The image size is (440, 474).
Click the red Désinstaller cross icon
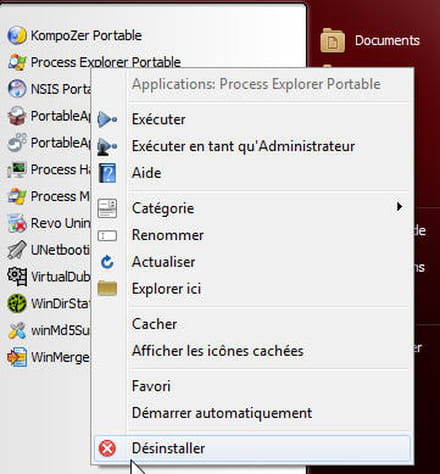pyautogui.click(x=107, y=448)
